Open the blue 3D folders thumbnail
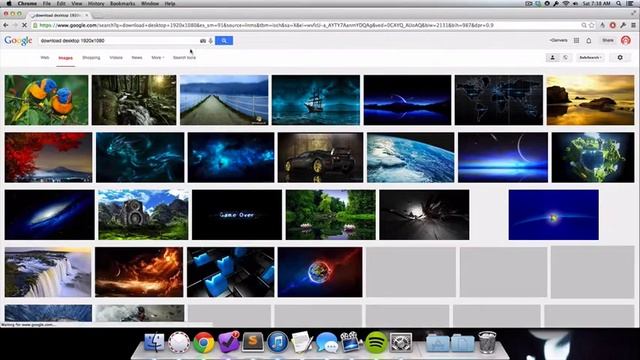Image resolution: width=640 pixels, height=360 pixels. [231, 272]
